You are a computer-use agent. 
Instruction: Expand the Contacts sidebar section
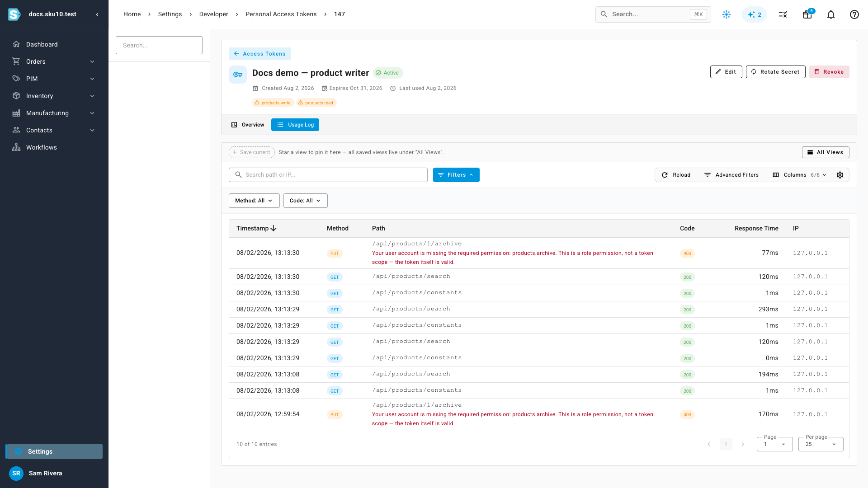click(54, 130)
